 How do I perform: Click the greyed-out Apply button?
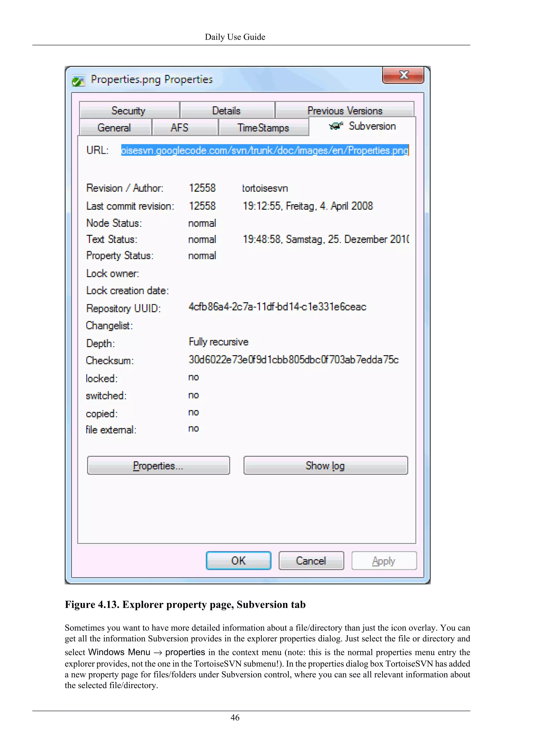click(384, 560)
